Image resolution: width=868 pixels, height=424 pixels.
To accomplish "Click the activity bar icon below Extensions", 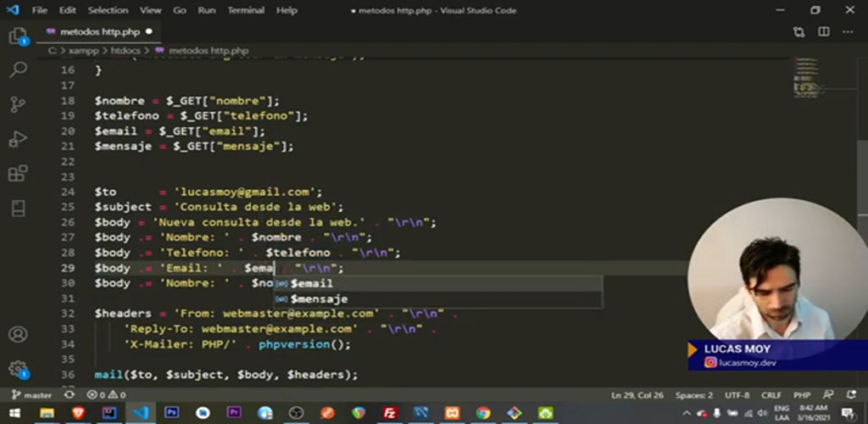I will click(18, 208).
